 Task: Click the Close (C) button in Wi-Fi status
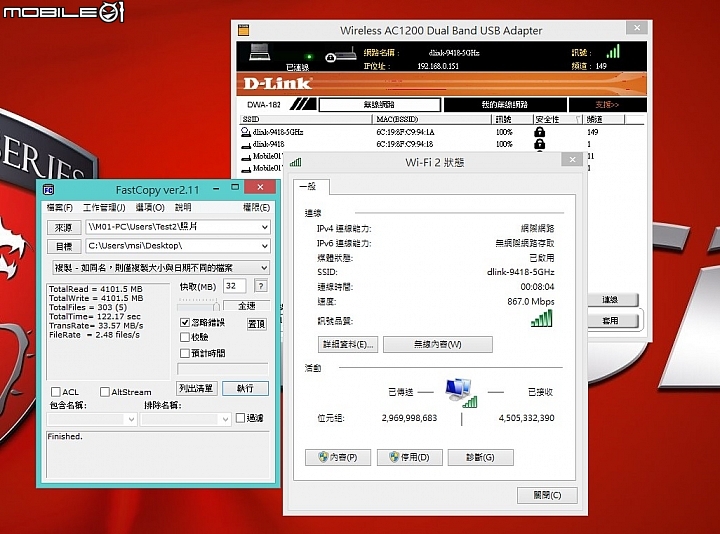click(x=547, y=495)
